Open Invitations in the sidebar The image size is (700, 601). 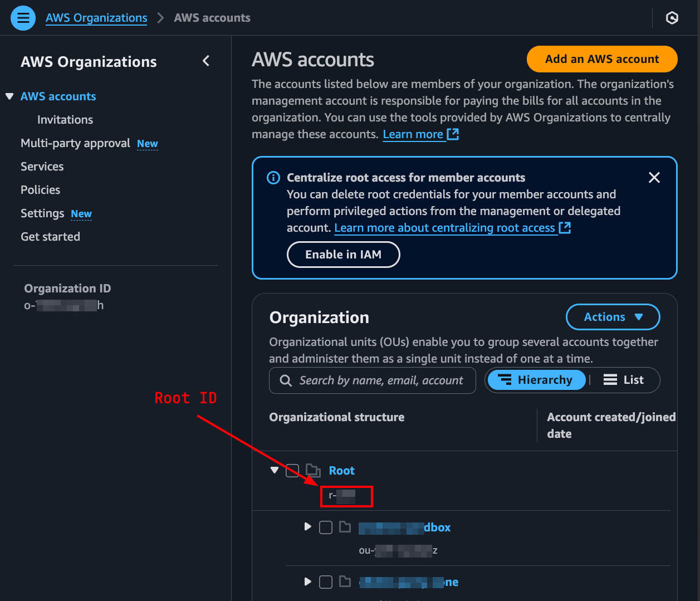click(65, 120)
